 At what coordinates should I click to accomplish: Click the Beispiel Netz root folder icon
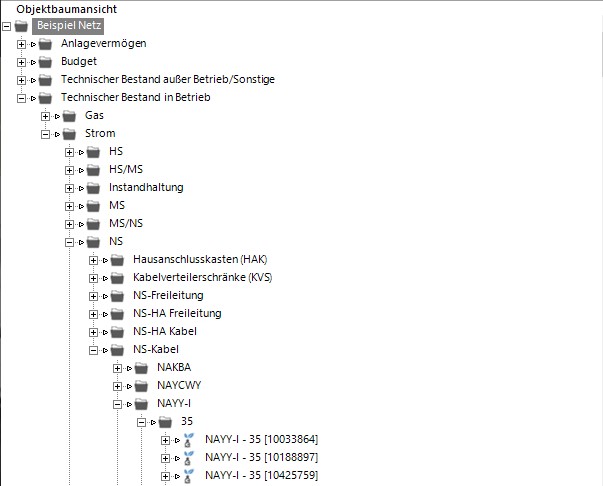(22, 26)
